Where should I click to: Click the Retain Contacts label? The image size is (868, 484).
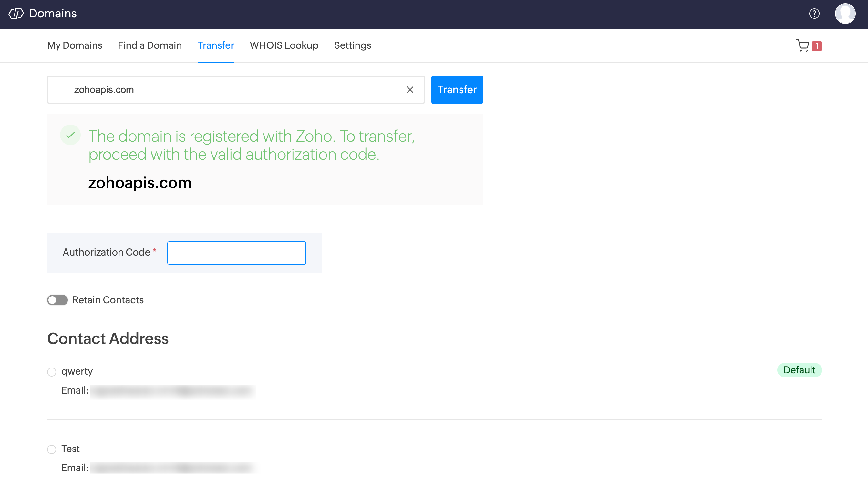click(108, 300)
